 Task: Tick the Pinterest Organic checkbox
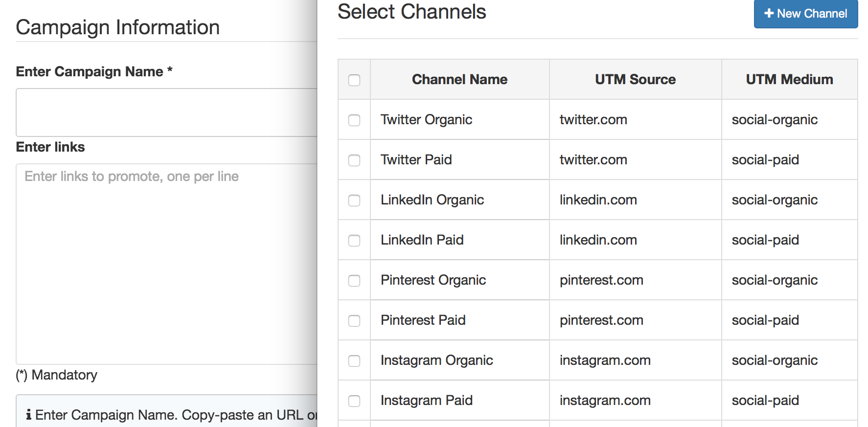pyautogui.click(x=354, y=280)
